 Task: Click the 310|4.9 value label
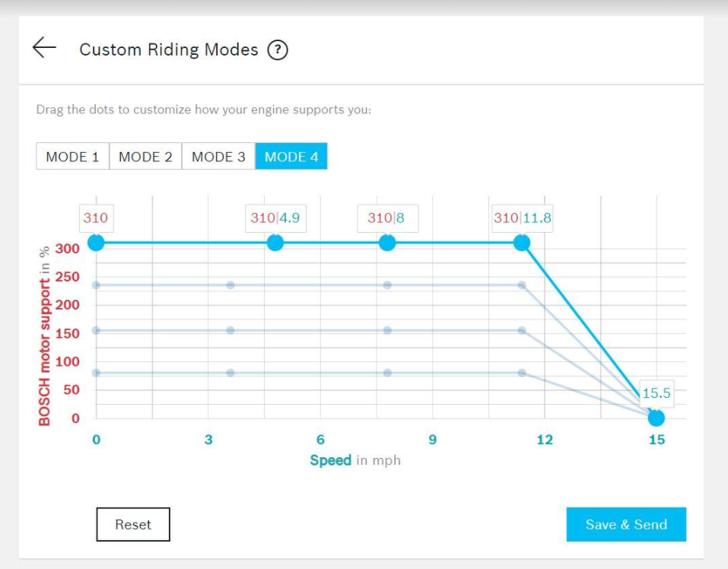[275, 218]
